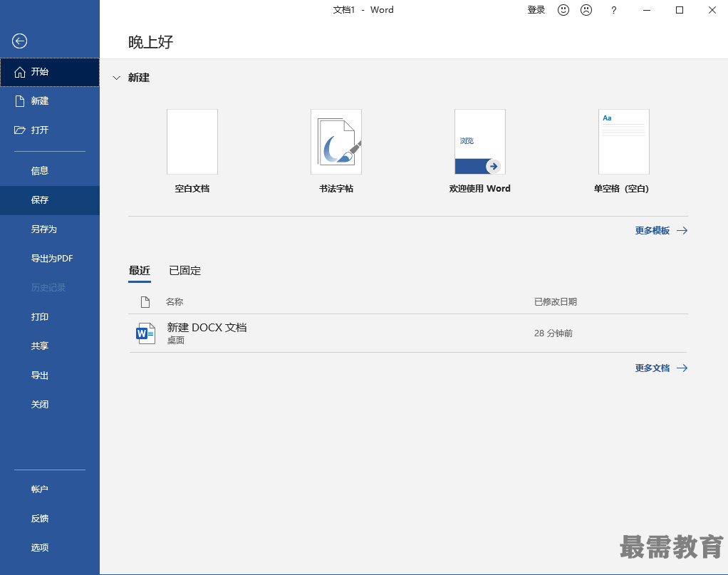Image resolution: width=728 pixels, height=575 pixels.
Task: Open the 信息 page
Action: (50, 171)
